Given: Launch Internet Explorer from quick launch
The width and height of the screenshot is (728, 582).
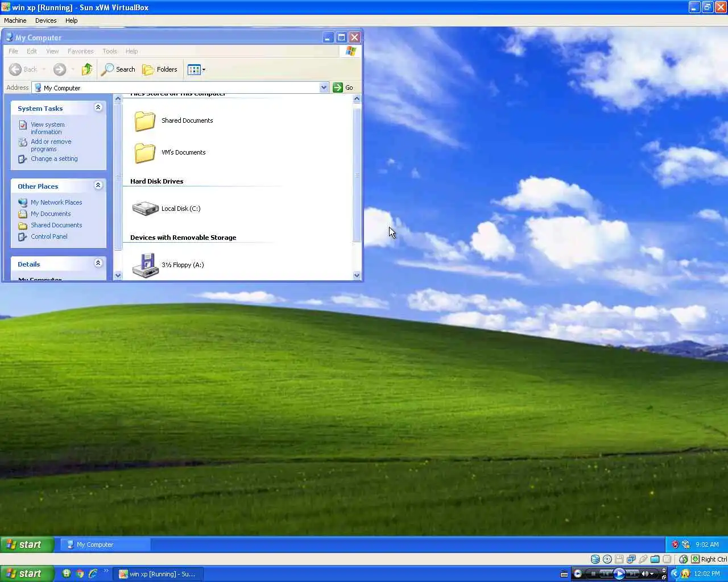Looking at the screenshot, I should coord(93,573).
